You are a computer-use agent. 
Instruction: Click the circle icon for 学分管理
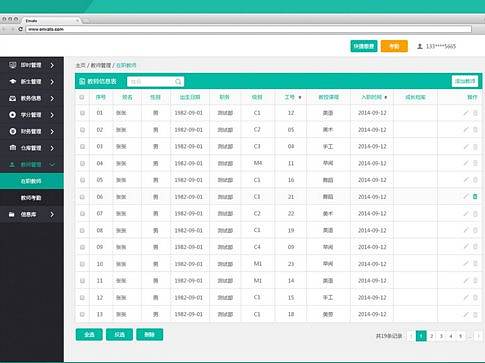pyautogui.click(x=13, y=115)
